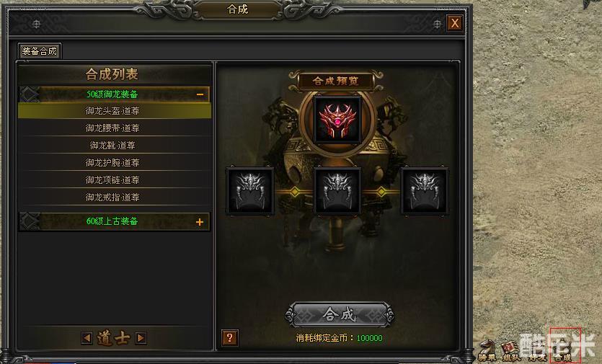This screenshot has width=602, height=364.
Task: Open the 合成 cauldron icon in bottom bar
Action: coord(564,347)
